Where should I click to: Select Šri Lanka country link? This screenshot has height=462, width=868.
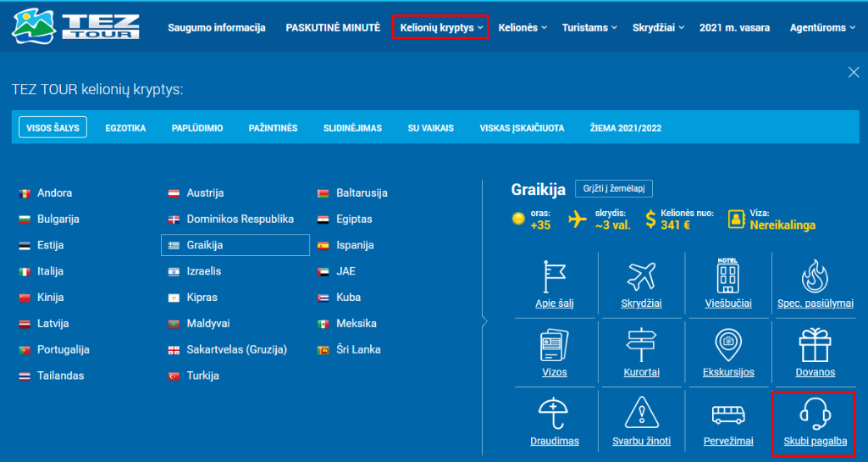pyautogui.click(x=358, y=349)
